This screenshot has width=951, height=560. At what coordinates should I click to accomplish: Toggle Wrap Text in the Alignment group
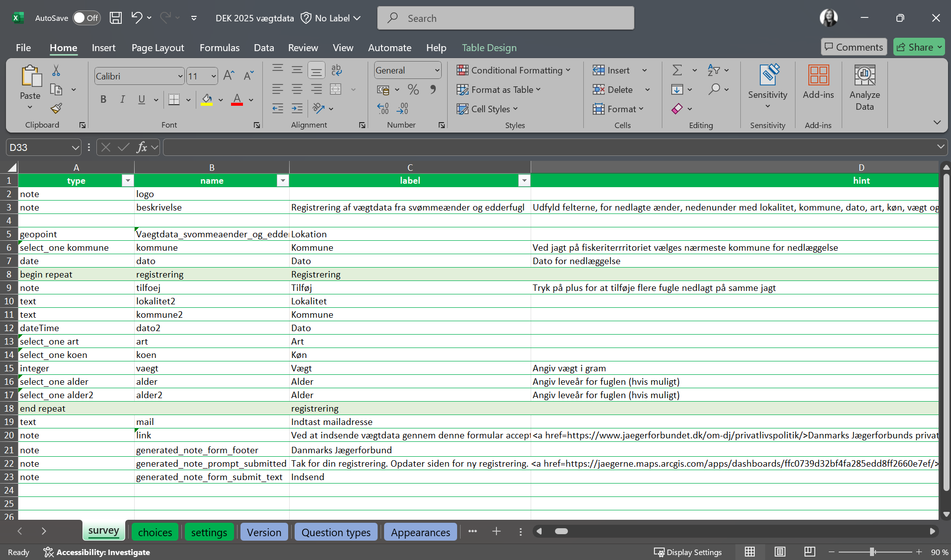336,70
